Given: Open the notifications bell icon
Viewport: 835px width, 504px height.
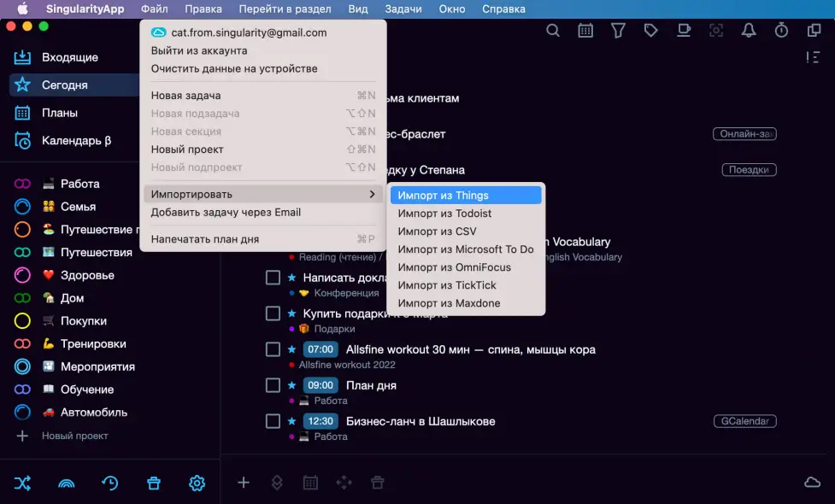Looking at the screenshot, I should pos(749,31).
